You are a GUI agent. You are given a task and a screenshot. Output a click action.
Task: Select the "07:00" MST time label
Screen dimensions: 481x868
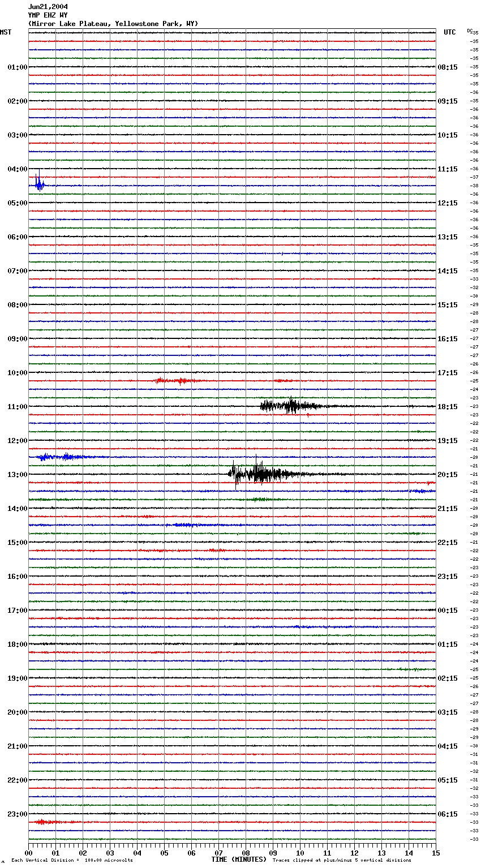(18, 271)
